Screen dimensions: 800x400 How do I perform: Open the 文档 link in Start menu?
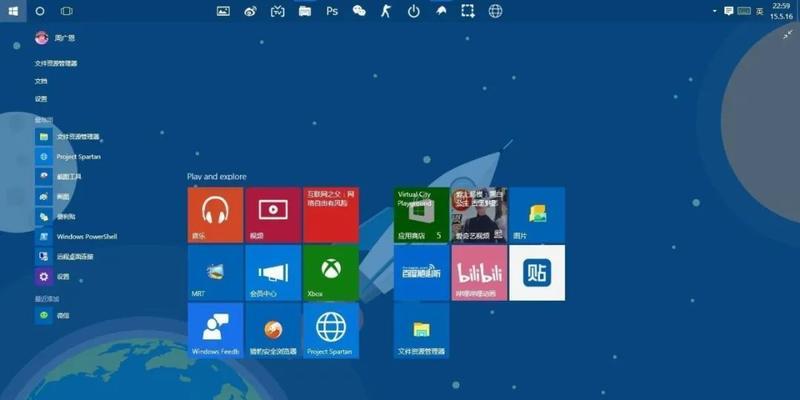coord(41,81)
